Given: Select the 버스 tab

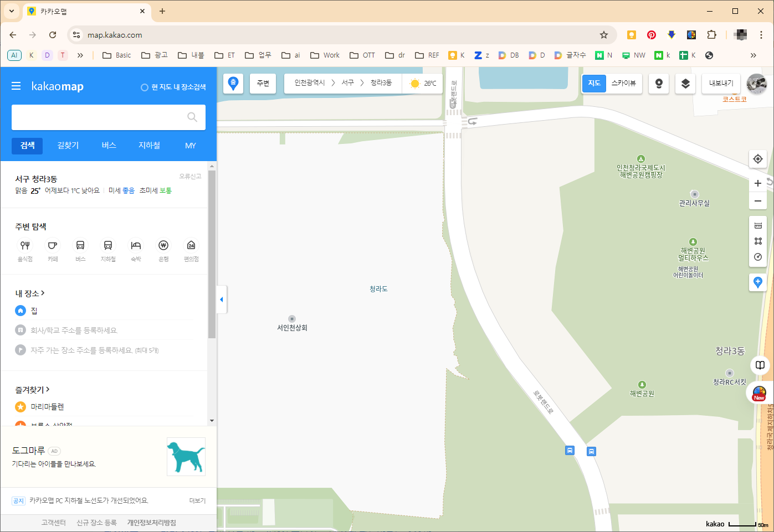Looking at the screenshot, I should click(109, 146).
